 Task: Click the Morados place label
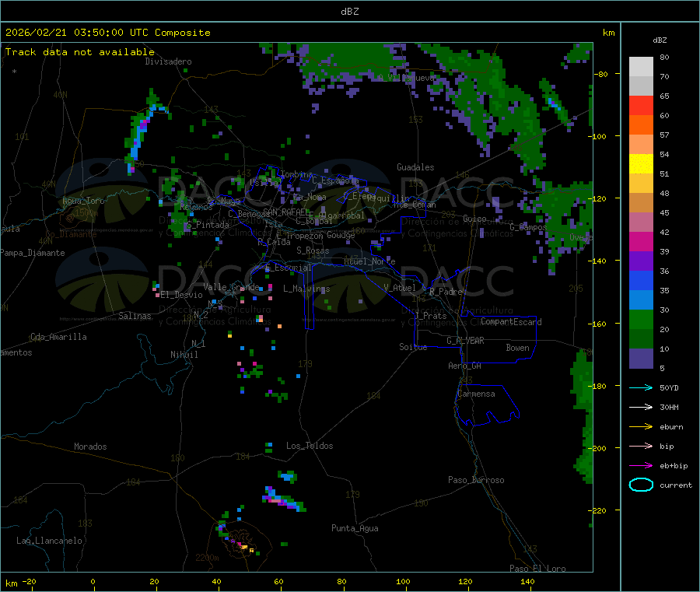90,447
